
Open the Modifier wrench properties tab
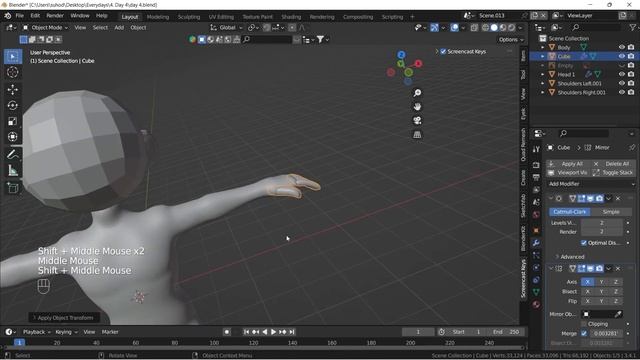pos(536,243)
